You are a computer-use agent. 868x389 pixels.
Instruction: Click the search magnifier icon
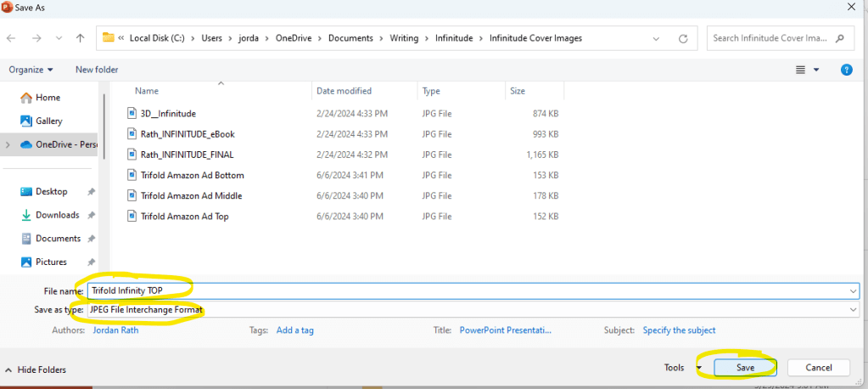[840, 38]
